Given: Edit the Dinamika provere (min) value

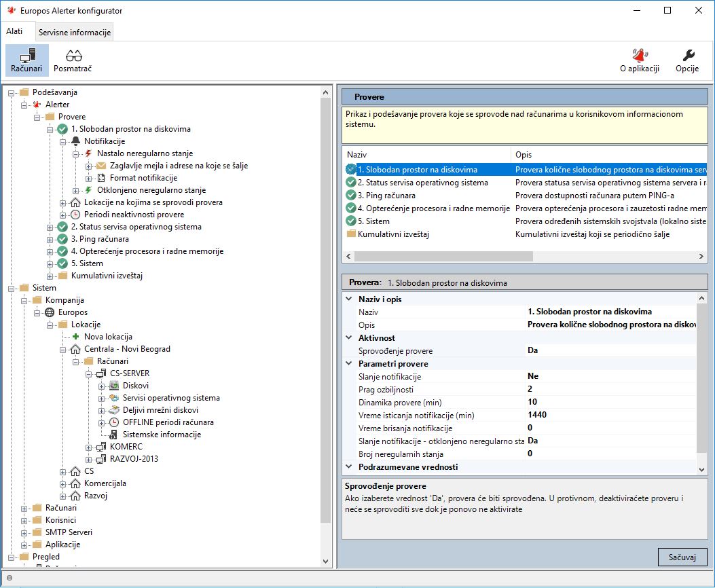Looking at the screenshot, I should coord(610,402).
